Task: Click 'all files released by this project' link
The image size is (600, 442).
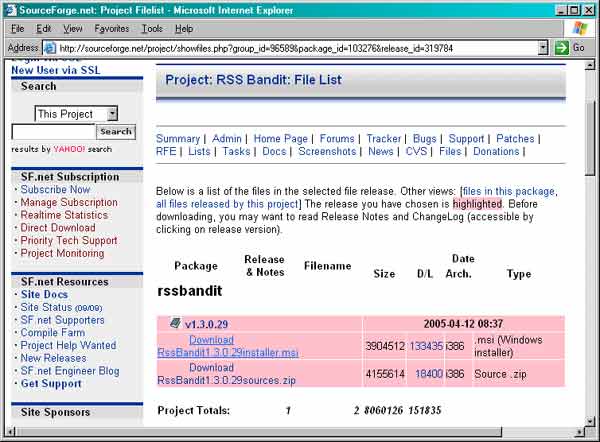Action: (227, 204)
